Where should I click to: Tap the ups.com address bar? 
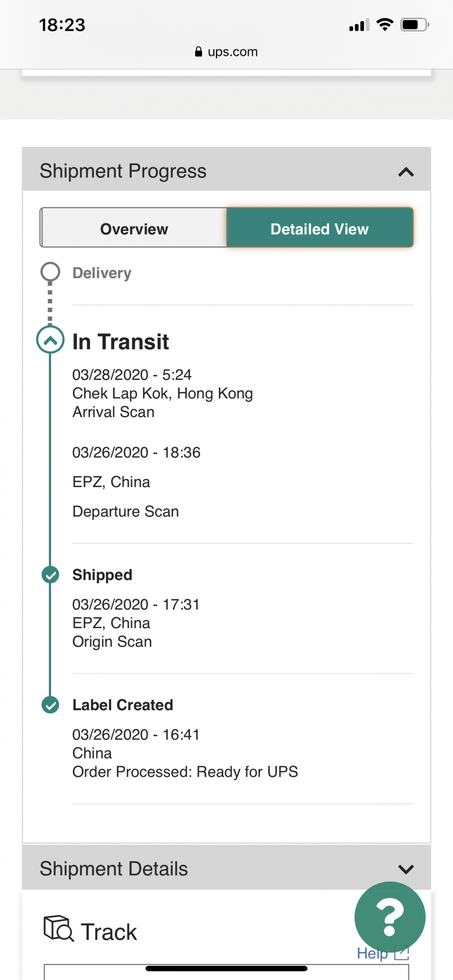(x=226, y=51)
